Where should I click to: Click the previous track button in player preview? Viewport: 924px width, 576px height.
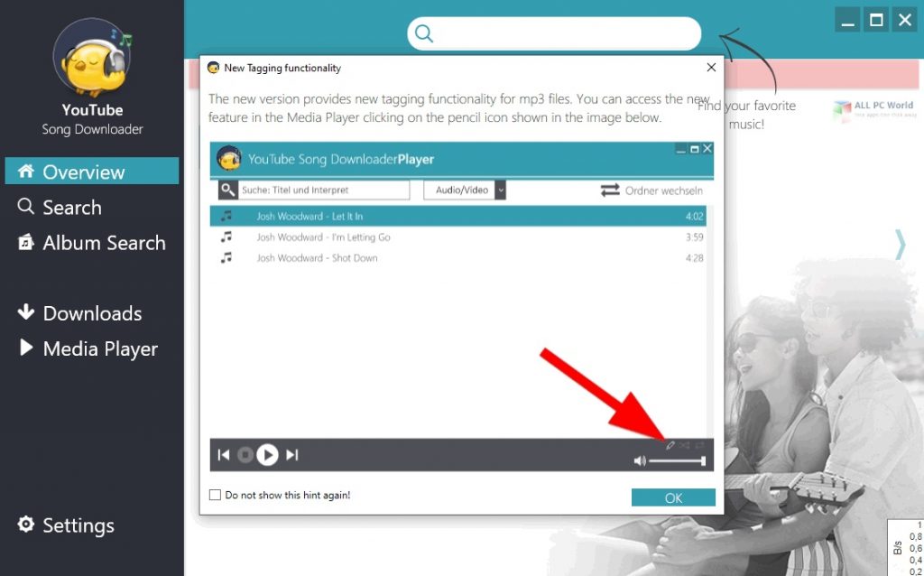tap(224, 454)
